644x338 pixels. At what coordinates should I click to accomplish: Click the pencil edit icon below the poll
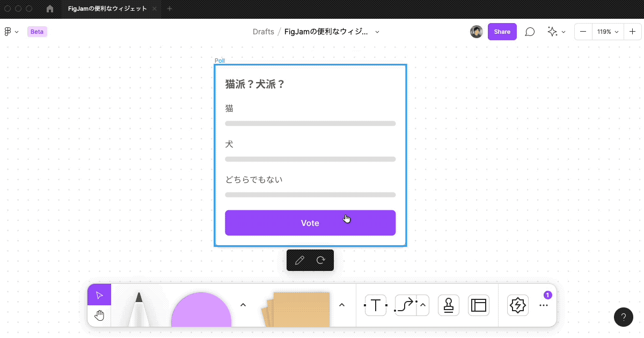coord(299,260)
